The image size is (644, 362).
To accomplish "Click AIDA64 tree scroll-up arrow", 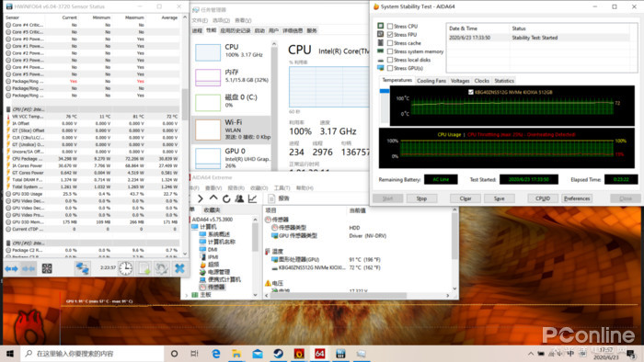I will tap(256, 220).
